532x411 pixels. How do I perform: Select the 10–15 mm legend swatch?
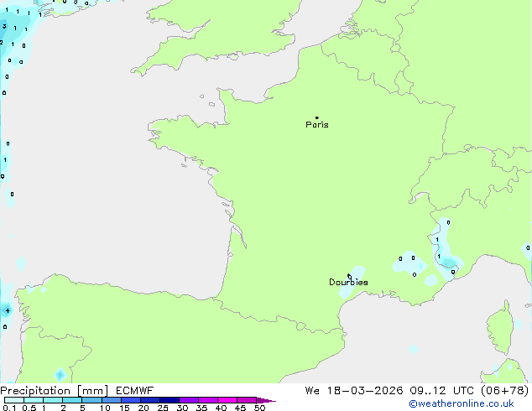[112, 400]
